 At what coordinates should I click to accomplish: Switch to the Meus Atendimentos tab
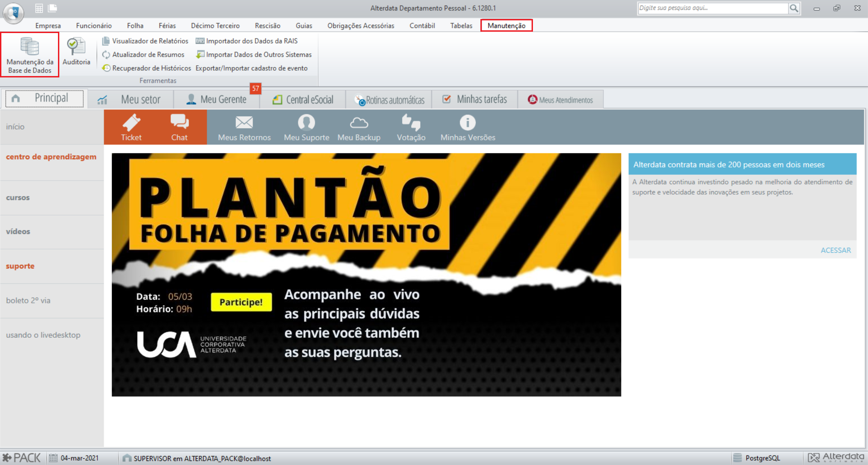point(561,100)
